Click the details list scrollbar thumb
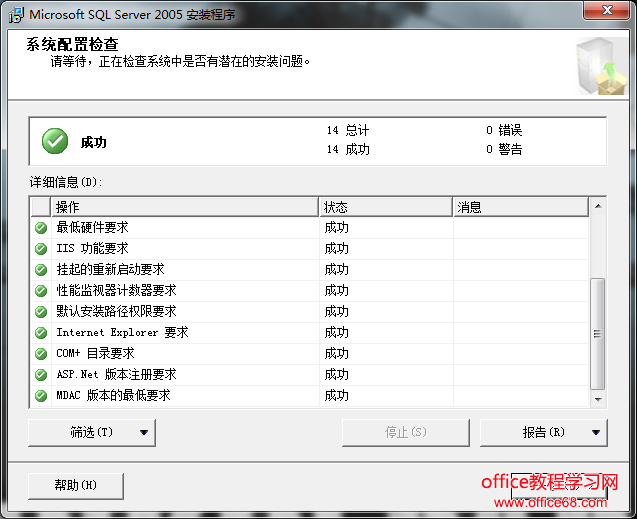 pyautogui.click(x=598, y=334)
